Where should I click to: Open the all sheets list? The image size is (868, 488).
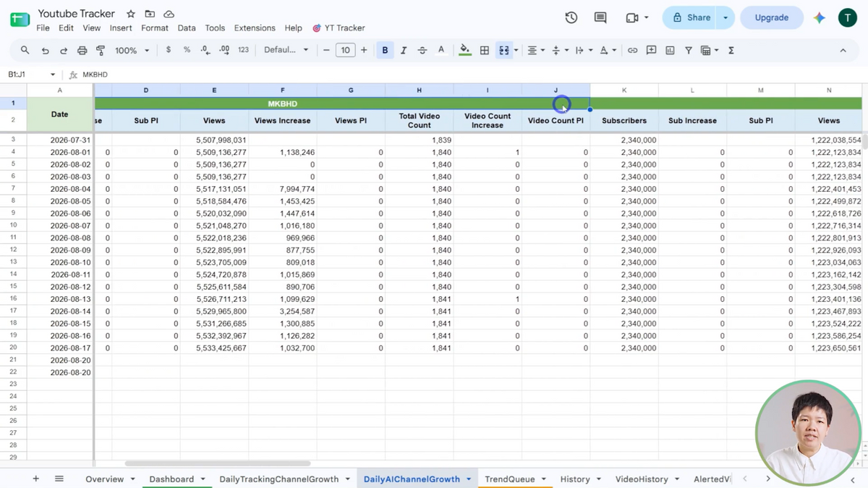coord(59,479)
